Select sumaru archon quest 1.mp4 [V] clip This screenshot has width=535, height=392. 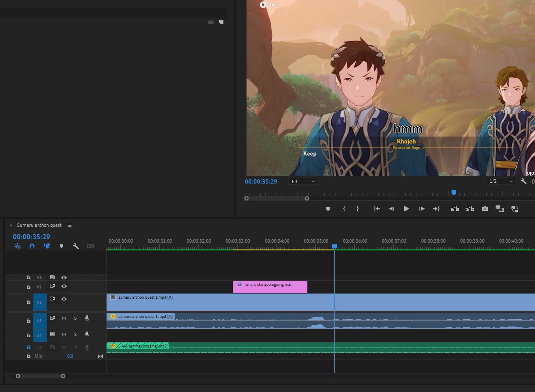click(321, 302)
